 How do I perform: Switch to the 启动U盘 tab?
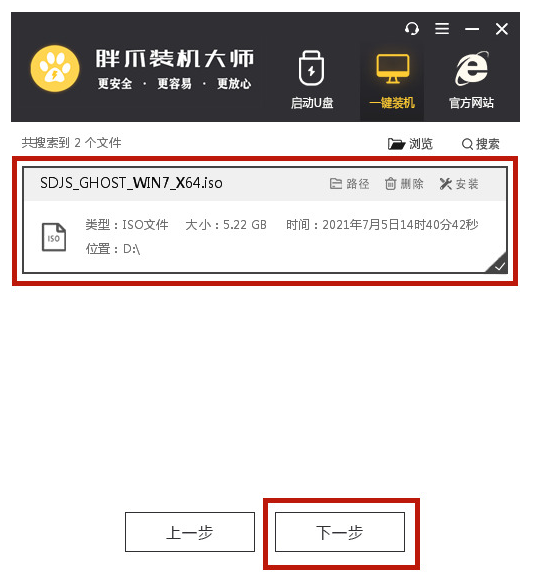(312, 80)
